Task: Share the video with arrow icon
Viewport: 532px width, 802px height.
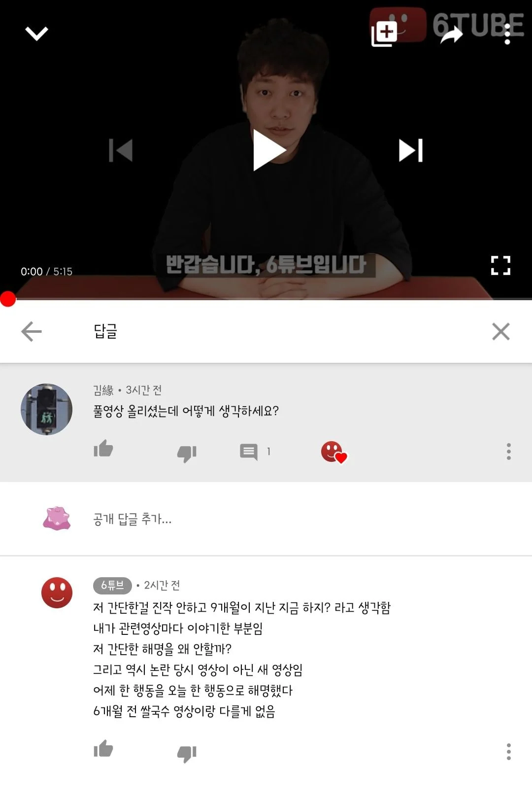Action: pyautogui.click(x=451, y=35)
